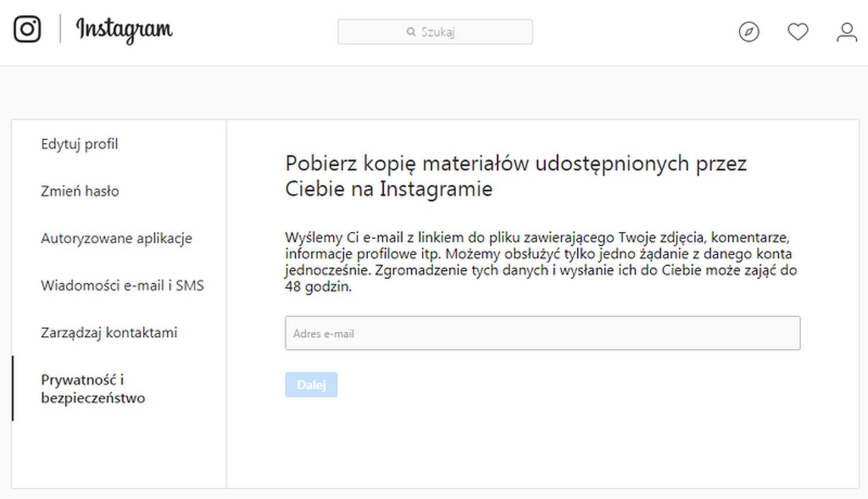Viewport: 868px width, 499px height.
Task: Click the paragraph starting with Wyślemy Ci e-mail
Action: coord(541,263)
